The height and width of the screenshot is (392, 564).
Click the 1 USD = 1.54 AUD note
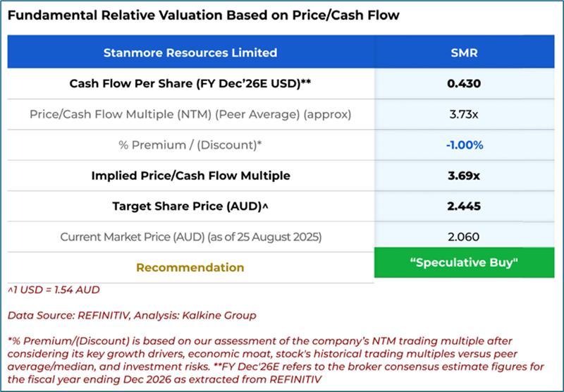[x=54, y=290]
